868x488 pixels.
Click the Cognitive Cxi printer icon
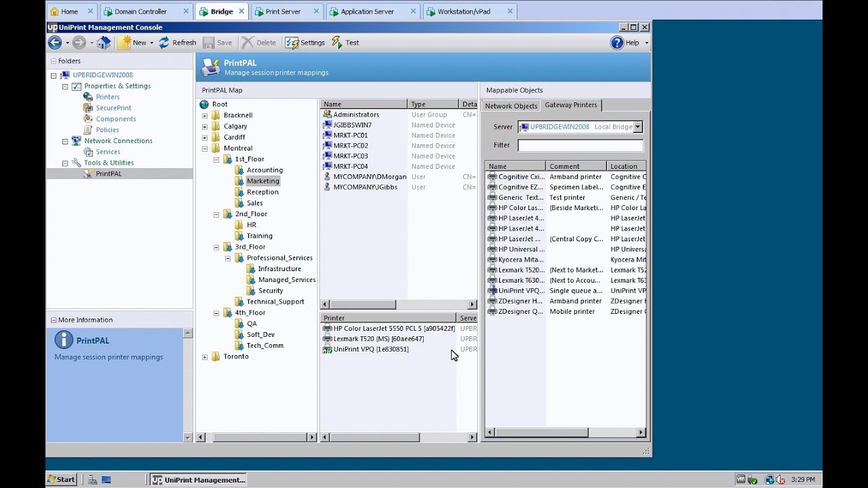click(492, 177)
